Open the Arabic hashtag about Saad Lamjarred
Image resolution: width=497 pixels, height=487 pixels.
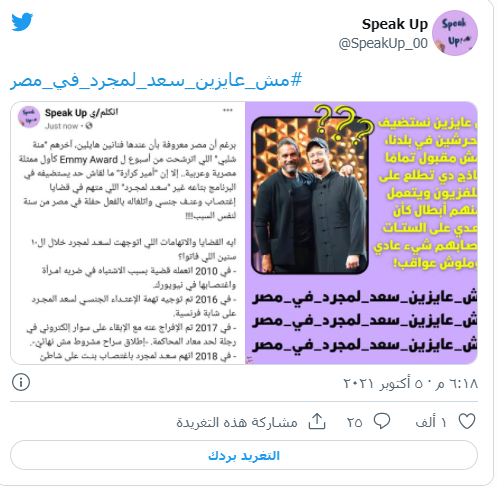[x=156, y=80]
